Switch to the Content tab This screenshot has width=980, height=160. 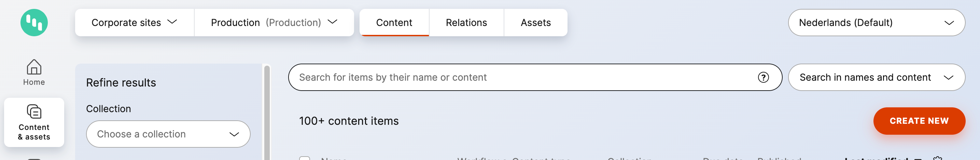pos(394,23)
